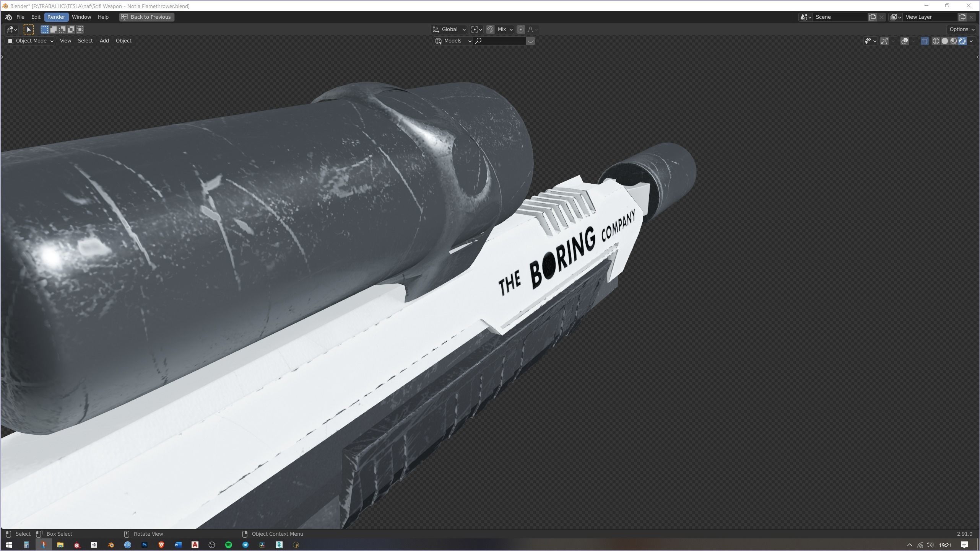980x551 pixels.
Task: Click the Scene name field
Action: [x=840, y=17]
